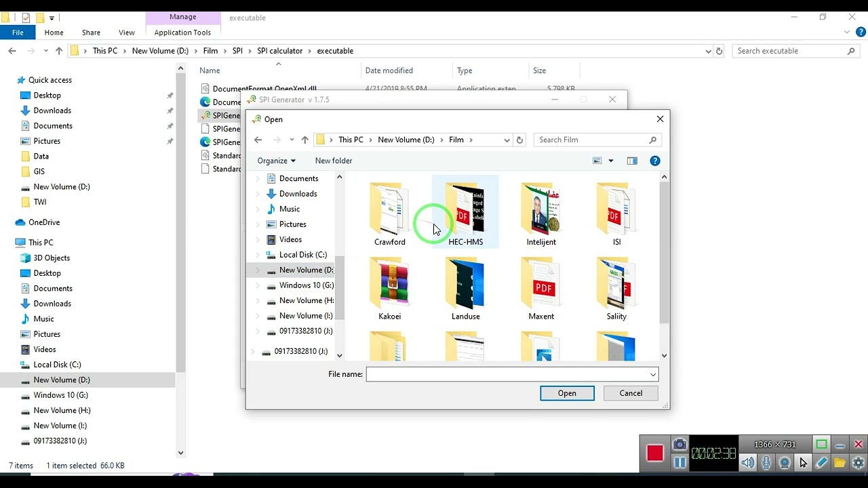Expand Local Disk (C:) in Open dialog tree

pos(258,255)
